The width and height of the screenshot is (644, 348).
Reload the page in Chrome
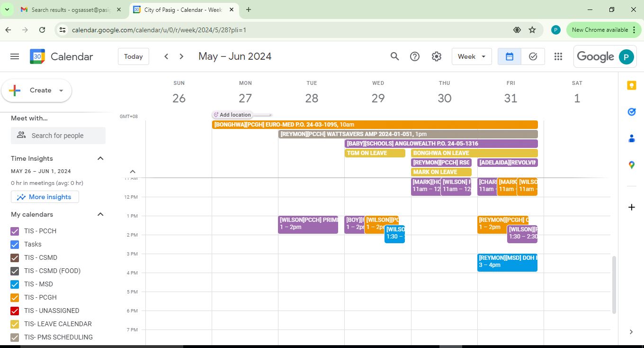pyautogui.click(x=42, y=30)
